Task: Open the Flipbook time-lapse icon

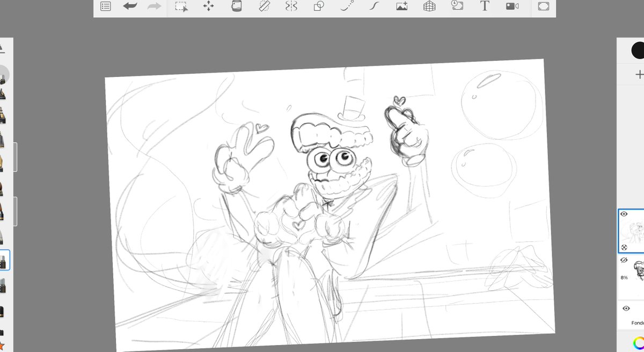Action: point(457,6)
